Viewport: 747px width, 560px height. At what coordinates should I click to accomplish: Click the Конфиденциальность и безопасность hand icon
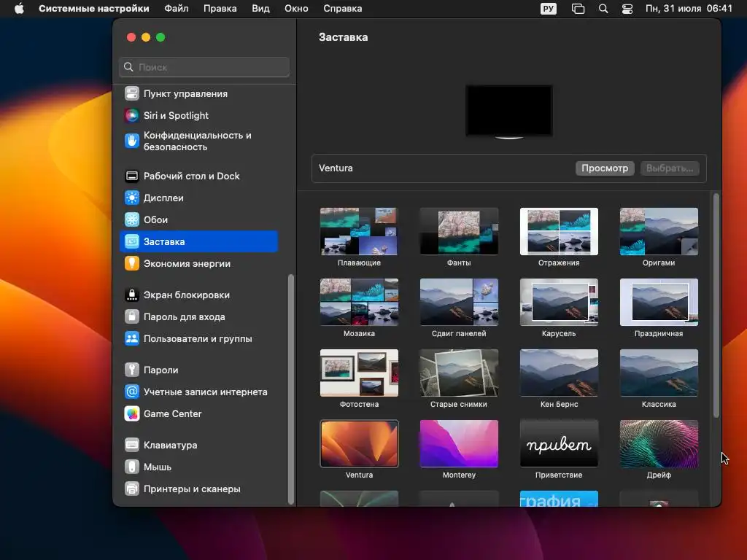tap(132, 141)
